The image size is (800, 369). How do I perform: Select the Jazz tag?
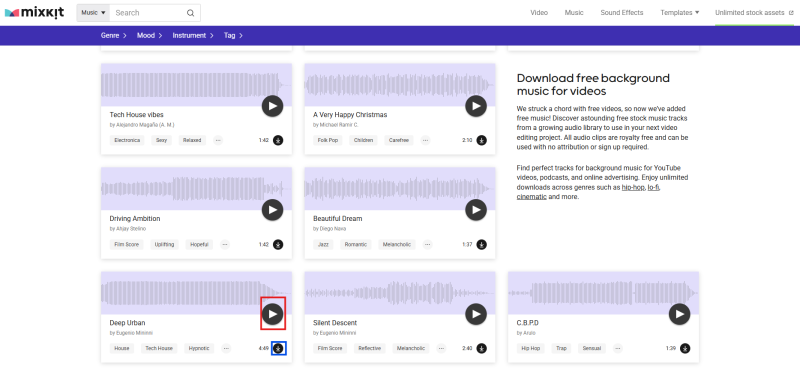click(x=323, y=244)
